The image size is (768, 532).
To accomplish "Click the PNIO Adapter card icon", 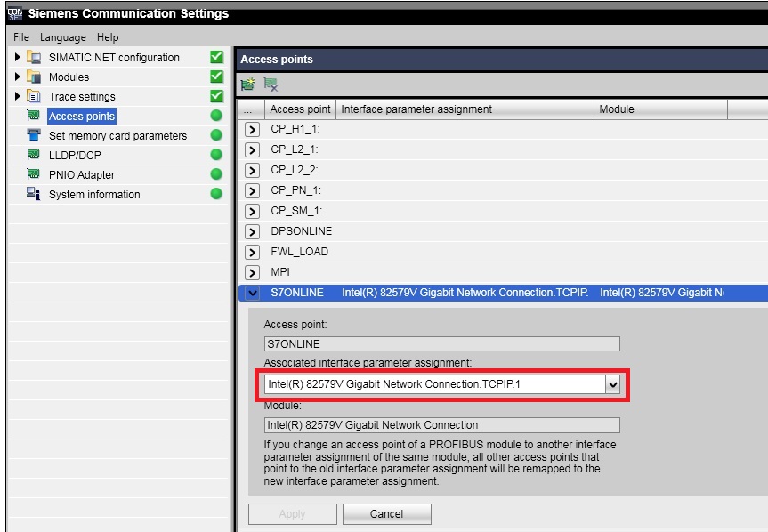I will tap(33, 173).
